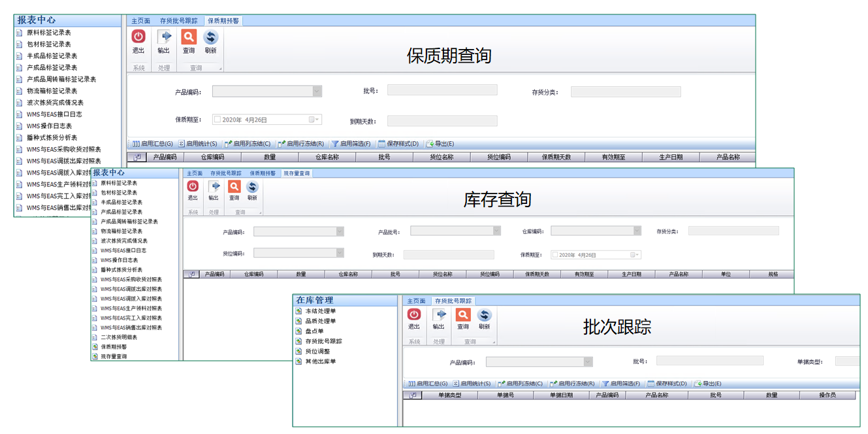Click 导出(E) in 保质期查询 toolbar
This screenshot has width=868, height=434.
click(440, 144)
